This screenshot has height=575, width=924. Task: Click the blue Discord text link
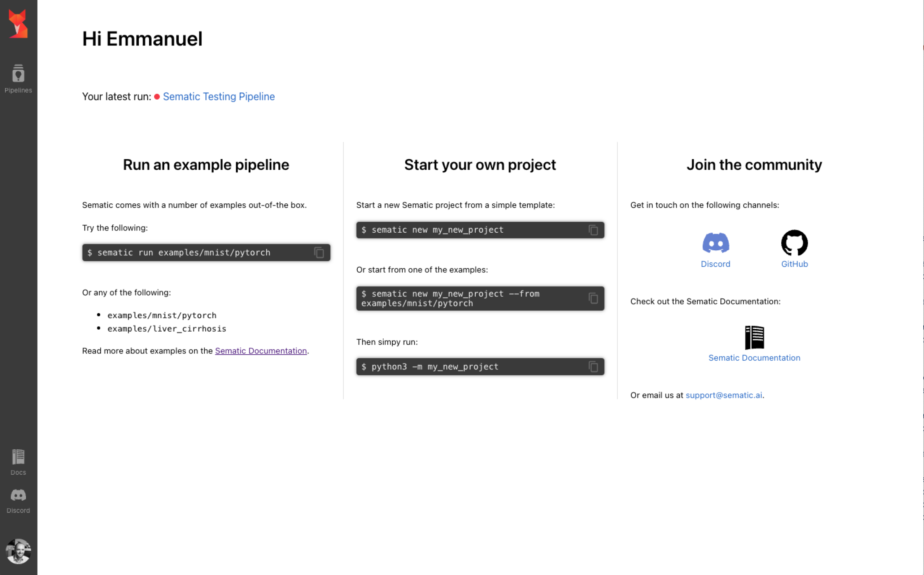click(x=715, y=264)
